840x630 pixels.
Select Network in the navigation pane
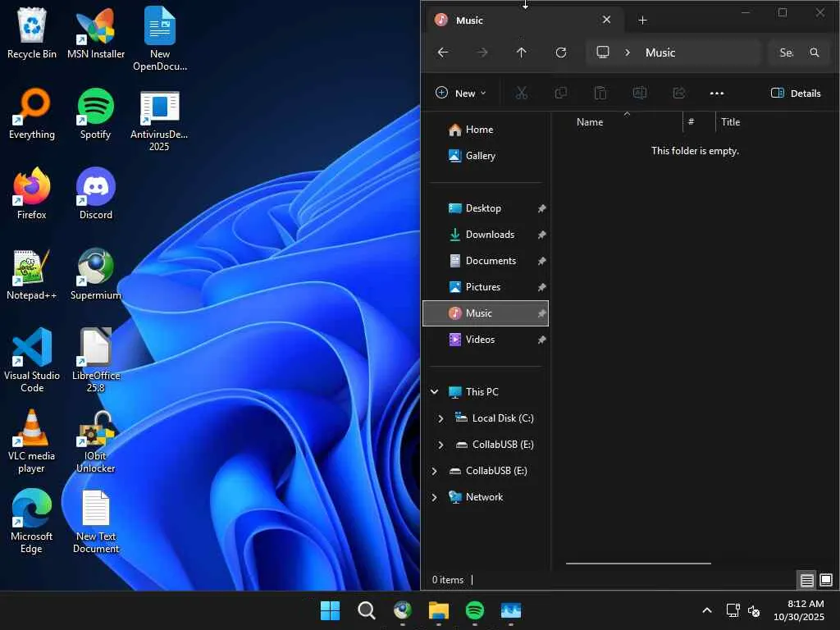click(484, 497)
